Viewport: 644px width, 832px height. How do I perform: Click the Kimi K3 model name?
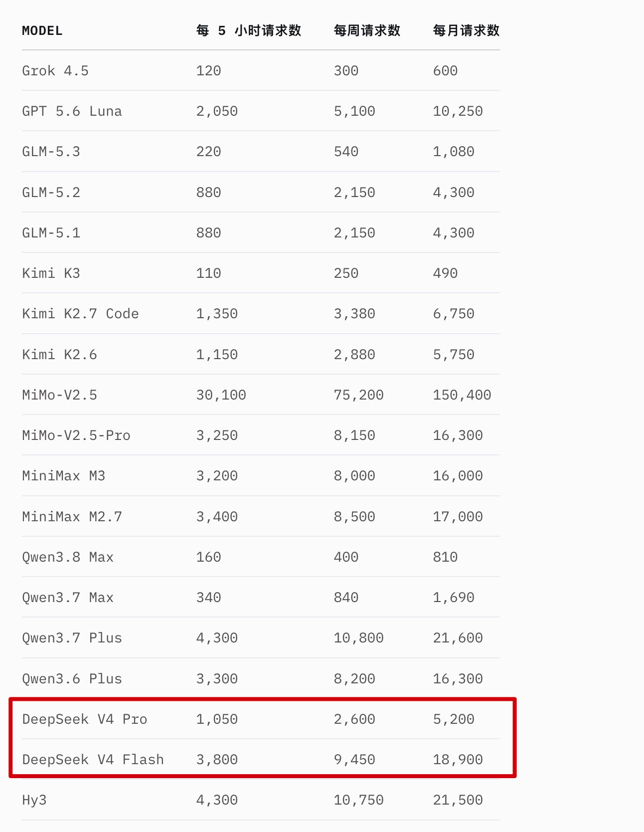[51, 273]
